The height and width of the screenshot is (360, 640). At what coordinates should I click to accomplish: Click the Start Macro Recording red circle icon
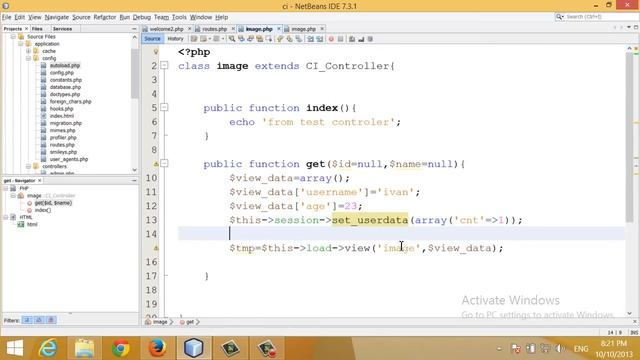pos(331,39)
